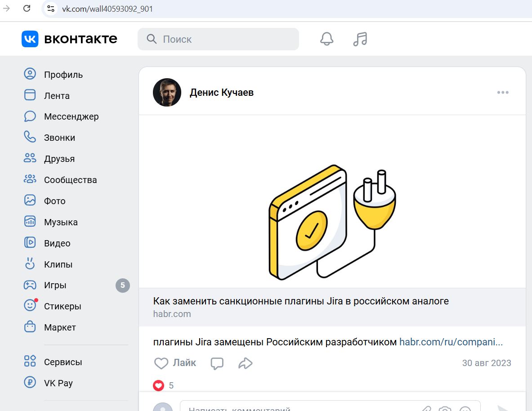Click the Звонки phone icon
The width and height of the screenshot is (532, 411).
30,137
